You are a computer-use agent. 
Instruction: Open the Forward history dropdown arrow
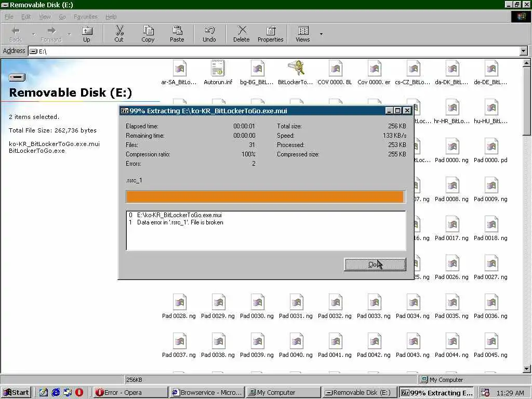[x=69, y=34]
